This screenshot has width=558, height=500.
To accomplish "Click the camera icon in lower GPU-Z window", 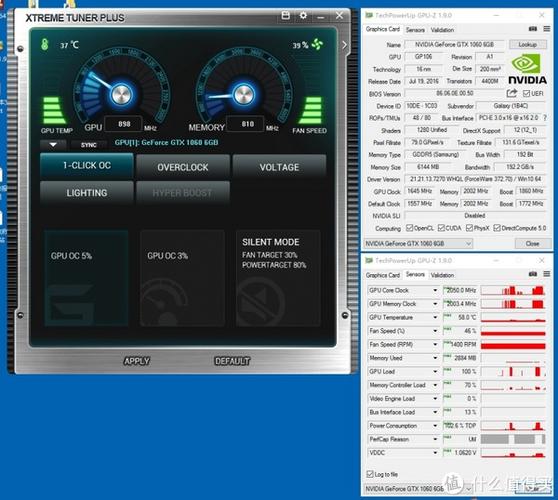I will [x=533, y=274].
